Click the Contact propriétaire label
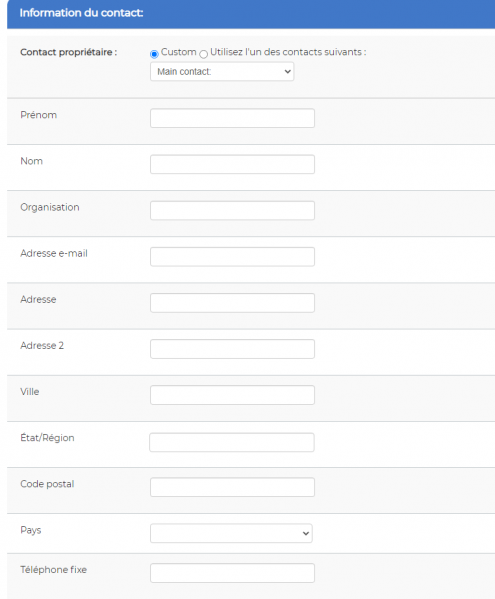495x599 pixels. (x=69, y=52)
